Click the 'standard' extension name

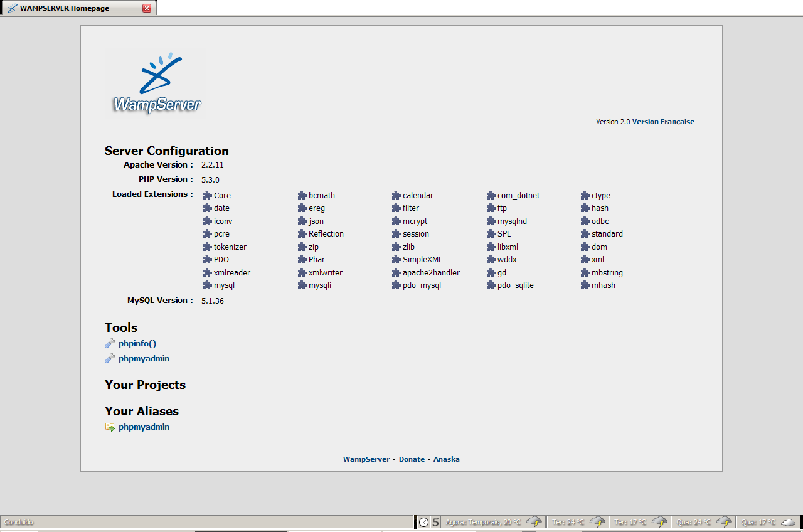[x=607, y=233]
